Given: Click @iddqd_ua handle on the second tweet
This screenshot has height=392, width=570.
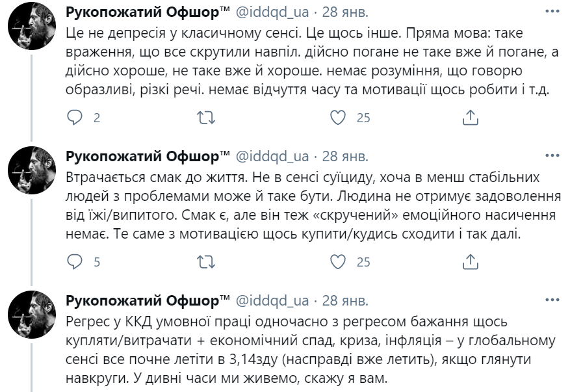Looking at the screenshot, I should pyautogui.click(x=271, y=157).
